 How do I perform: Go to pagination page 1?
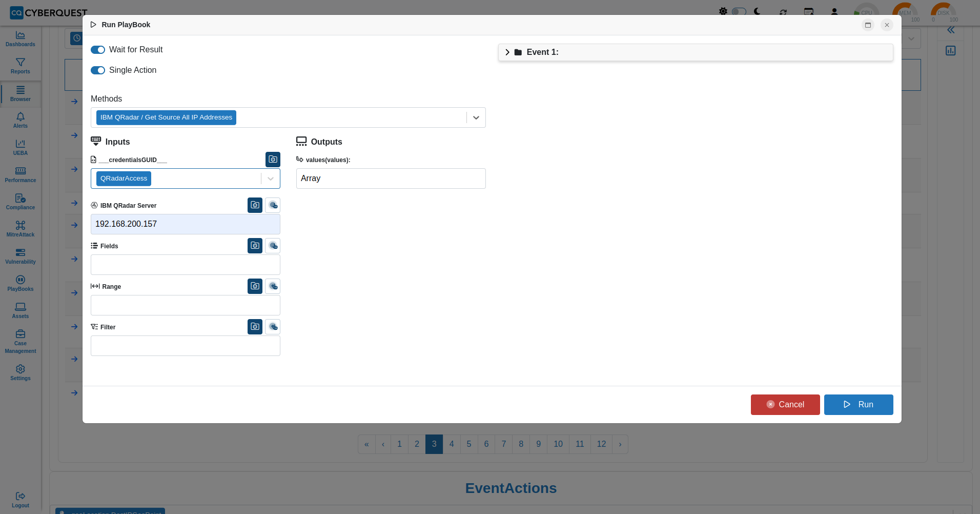coord(399,444)
